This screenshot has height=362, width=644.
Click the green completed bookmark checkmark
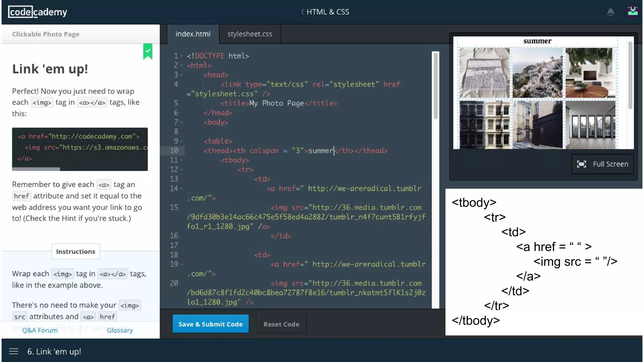(148, 51)
